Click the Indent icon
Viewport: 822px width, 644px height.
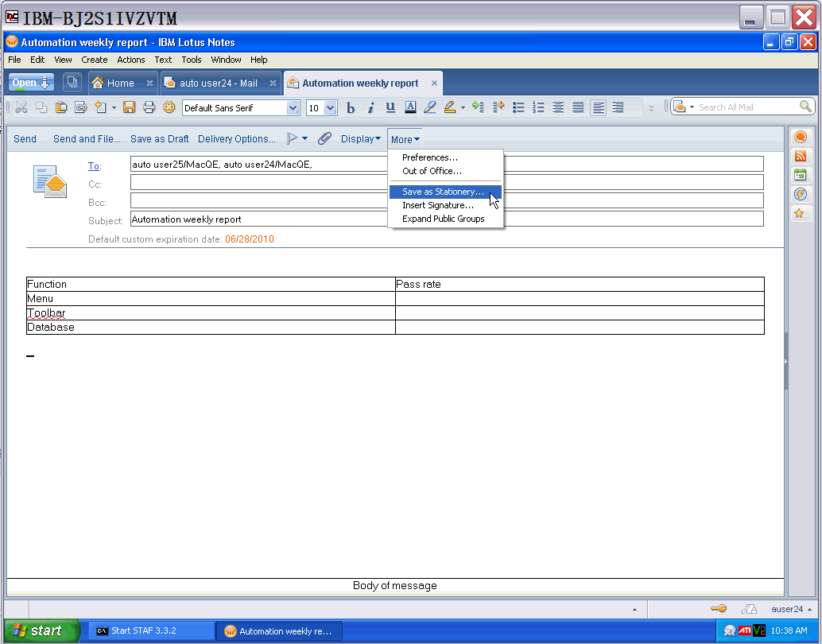tap(478, 107)
